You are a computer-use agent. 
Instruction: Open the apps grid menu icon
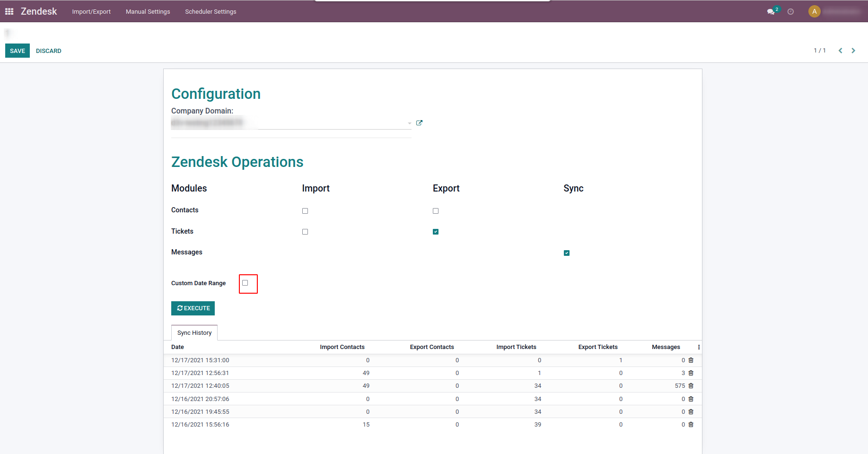point(9,11)
